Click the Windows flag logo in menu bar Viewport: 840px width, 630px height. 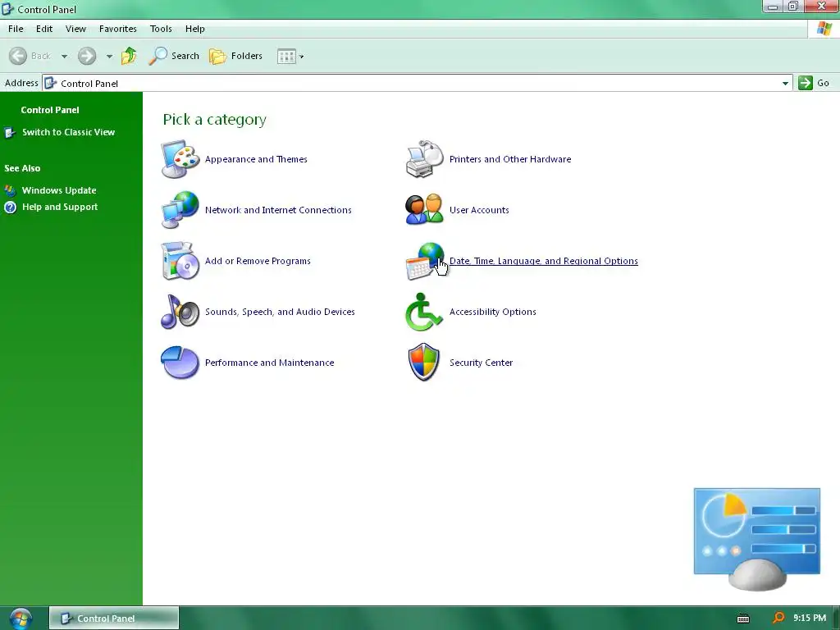point(824,29)
